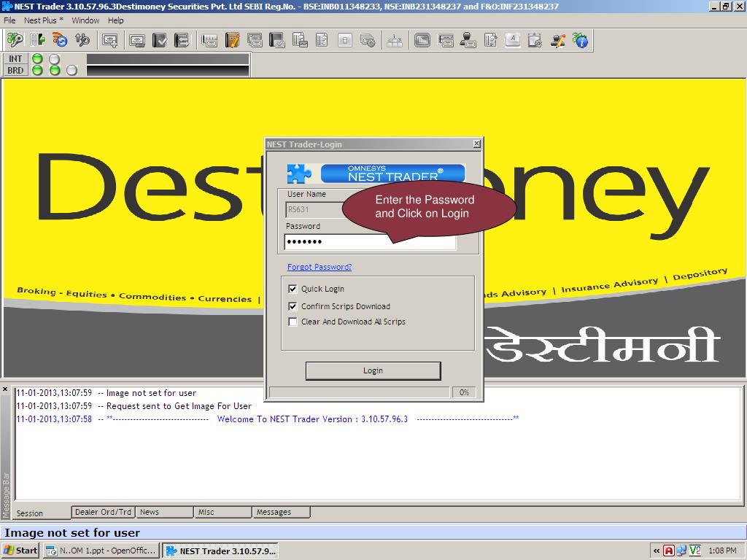The height and width of the screenshot is (560, 747).
Task: Disable Confirm Scrips Download checkbox
Action: 293,306
